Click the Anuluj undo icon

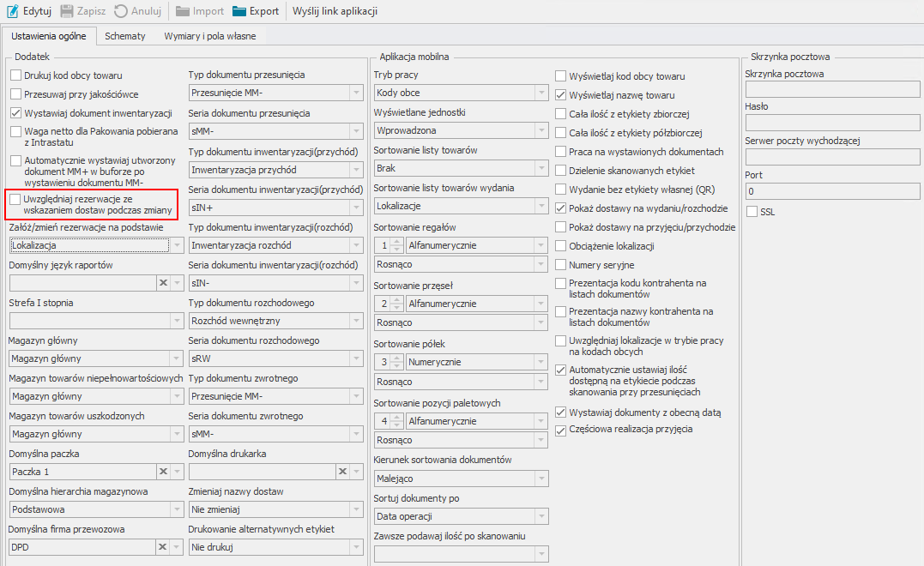tap(121, 11)
